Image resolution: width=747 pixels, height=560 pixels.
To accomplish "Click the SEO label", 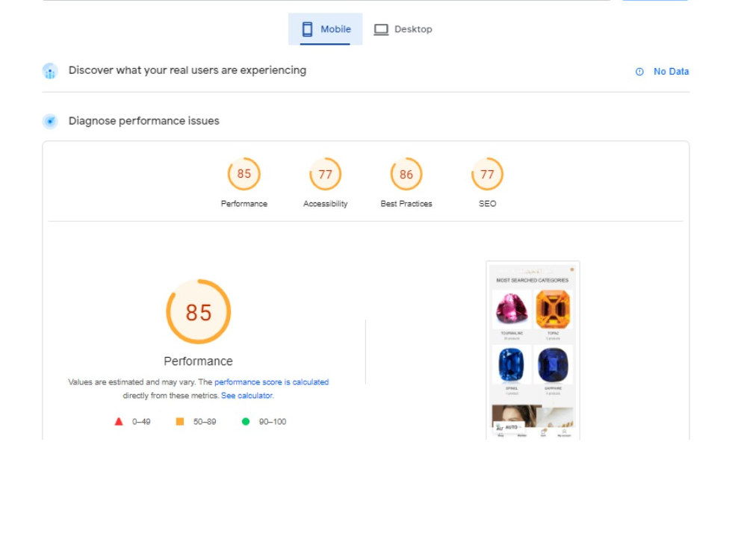I will click(x=487, y=204).
